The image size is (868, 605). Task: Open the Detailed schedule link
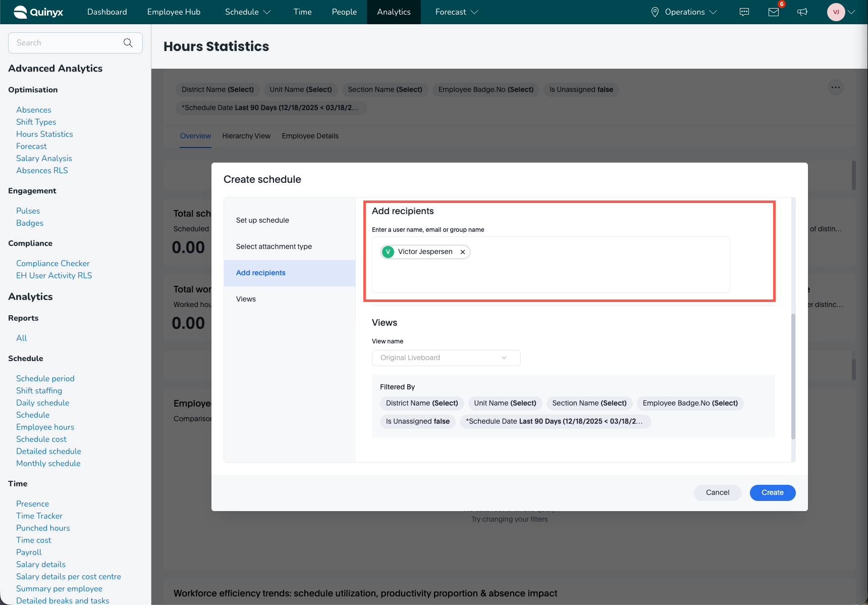pyautogui.click(x=48, y=451)
